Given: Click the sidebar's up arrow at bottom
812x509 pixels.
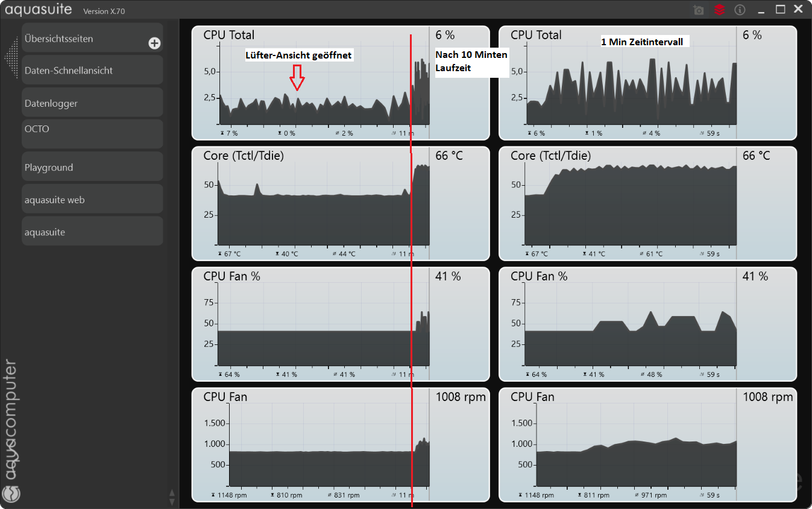Looking at the screenshot, I should [x=172, y=492].
